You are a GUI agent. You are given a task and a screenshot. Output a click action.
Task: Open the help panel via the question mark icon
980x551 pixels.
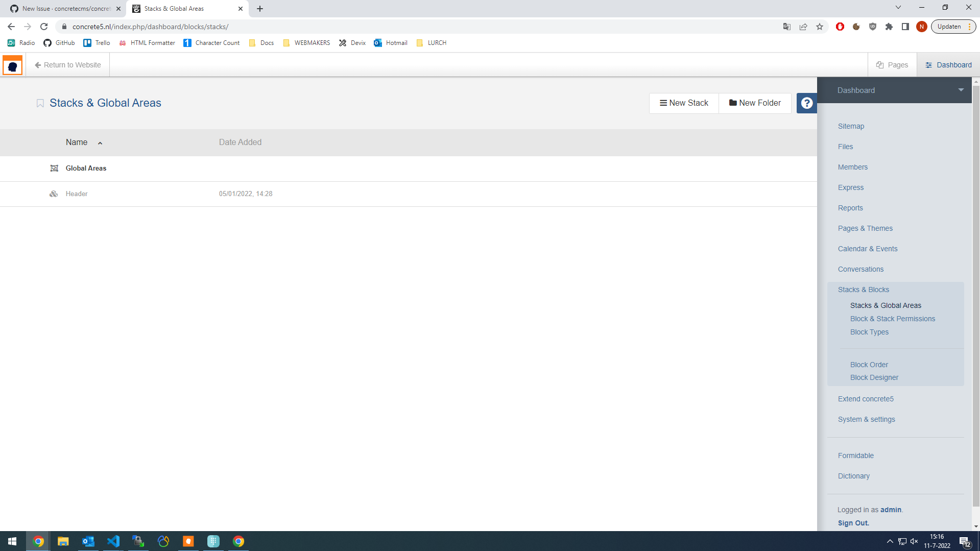coord(806,103)
